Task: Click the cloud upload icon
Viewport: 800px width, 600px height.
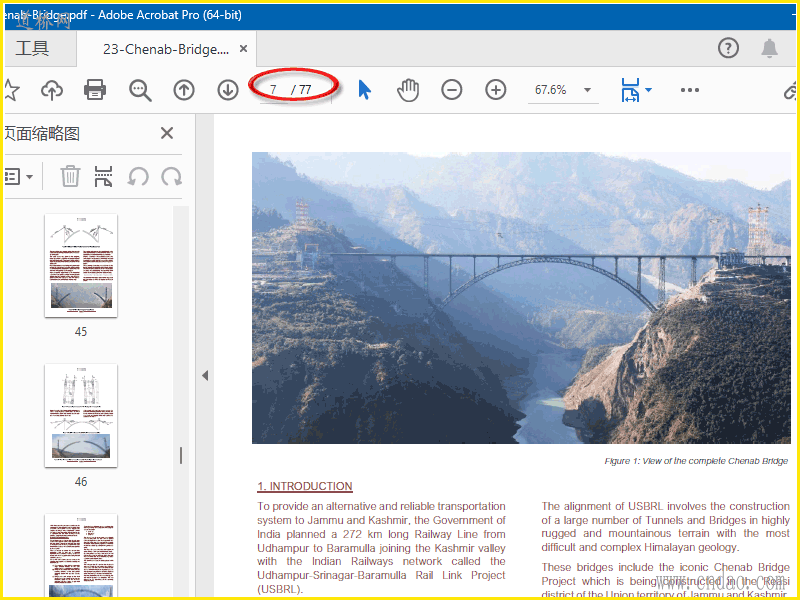Action: (52, 90)
